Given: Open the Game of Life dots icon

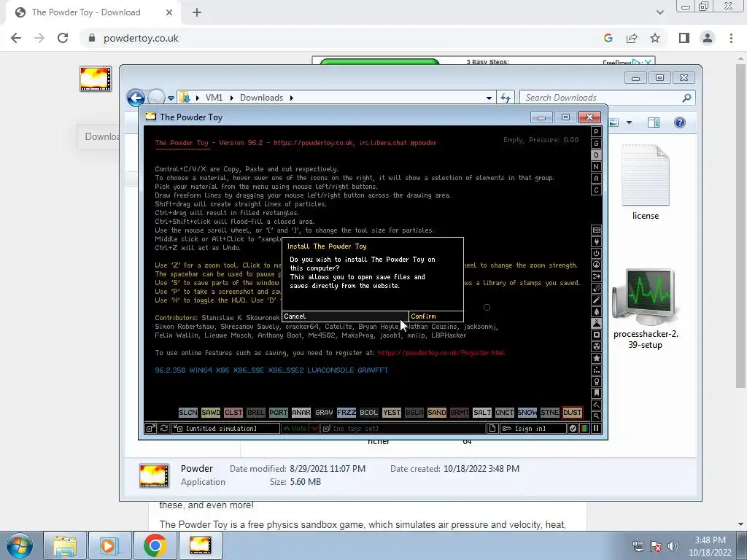Looking at the screenshot, I should (x=596, y=370).
